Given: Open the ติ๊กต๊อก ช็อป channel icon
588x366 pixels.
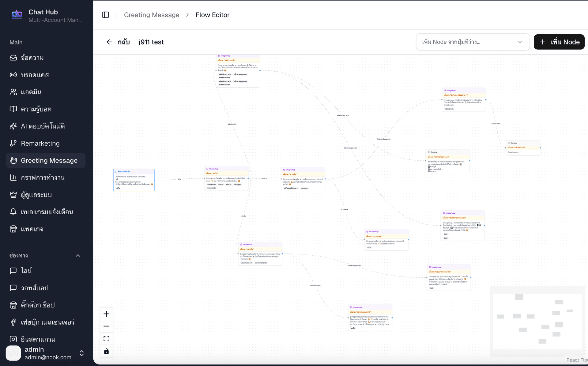Looking at the screenshot, I should (x=13, y=305).
